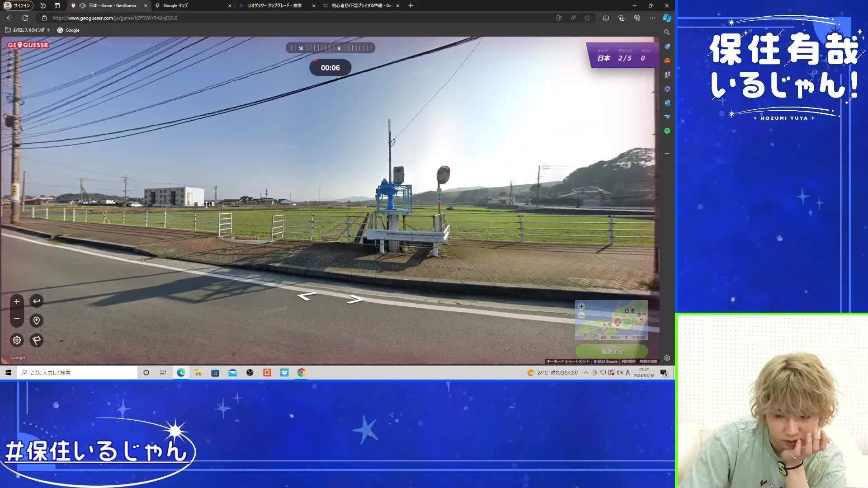Click the サインイン button

[17, 6]
